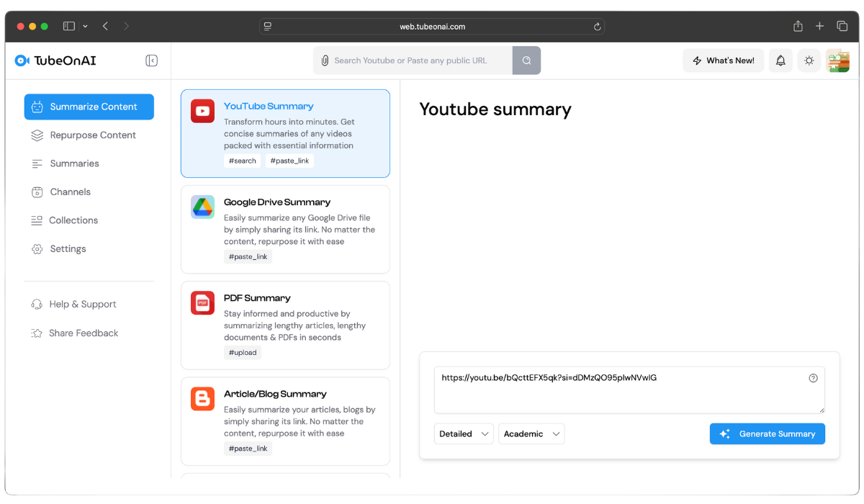
Task: Click the YouTube URL text area
Action: pos(629,390)
